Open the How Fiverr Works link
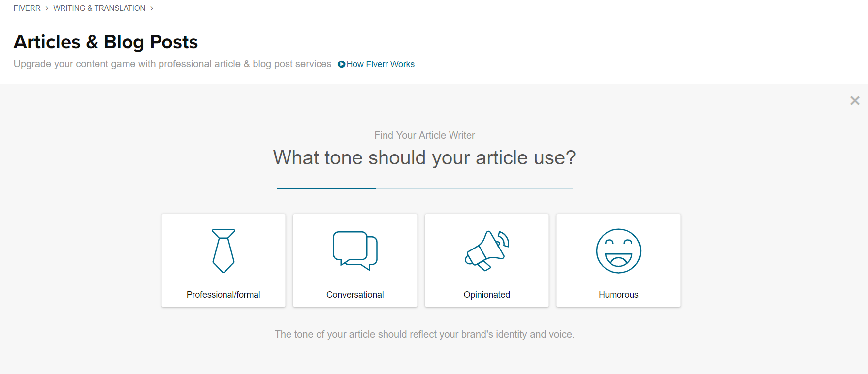Image resolution: width=868 pixels, height=374 pixels. [x=380, y=64]
